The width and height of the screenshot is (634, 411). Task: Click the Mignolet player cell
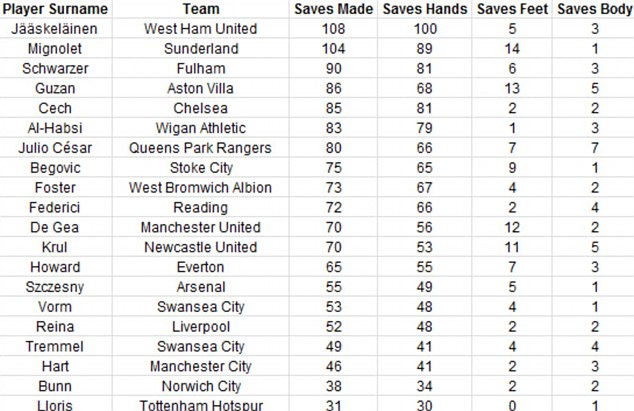(x=55, y=48)
